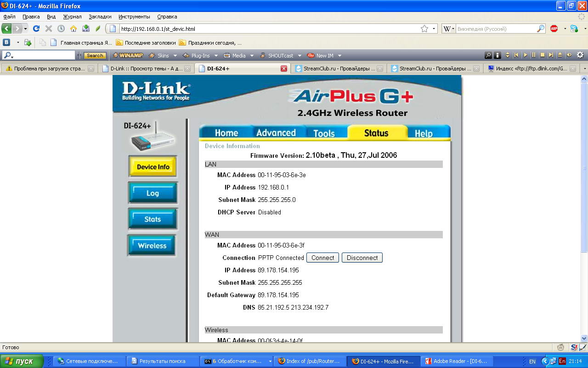Choose a search engine via the W dropdown
The image size is (588, 368).
coord(449,29)
